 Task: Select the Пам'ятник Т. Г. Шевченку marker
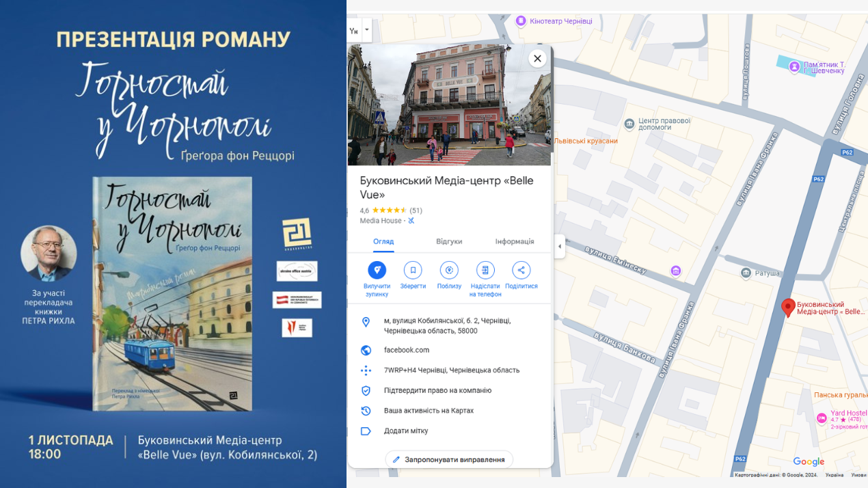coord(794,66)
